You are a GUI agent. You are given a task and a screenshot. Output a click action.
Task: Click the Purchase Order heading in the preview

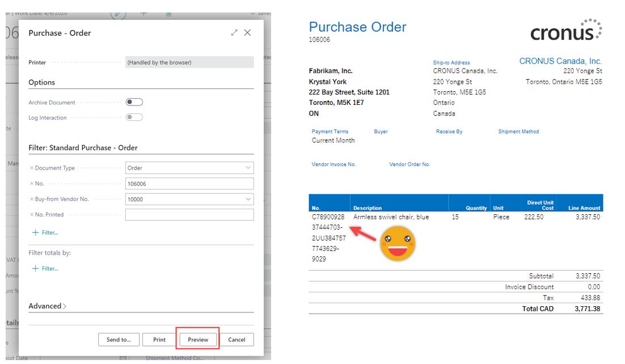click(357, 27)
